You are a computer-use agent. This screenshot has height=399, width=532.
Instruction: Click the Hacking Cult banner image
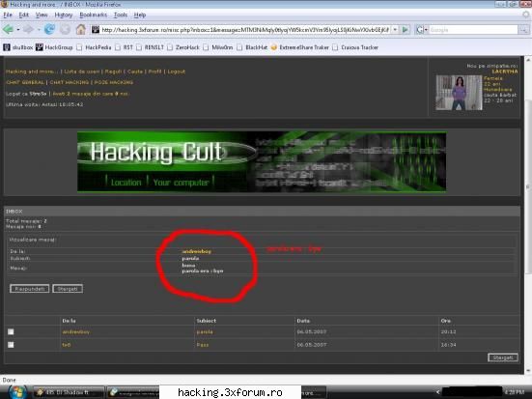tap(262, 162)
